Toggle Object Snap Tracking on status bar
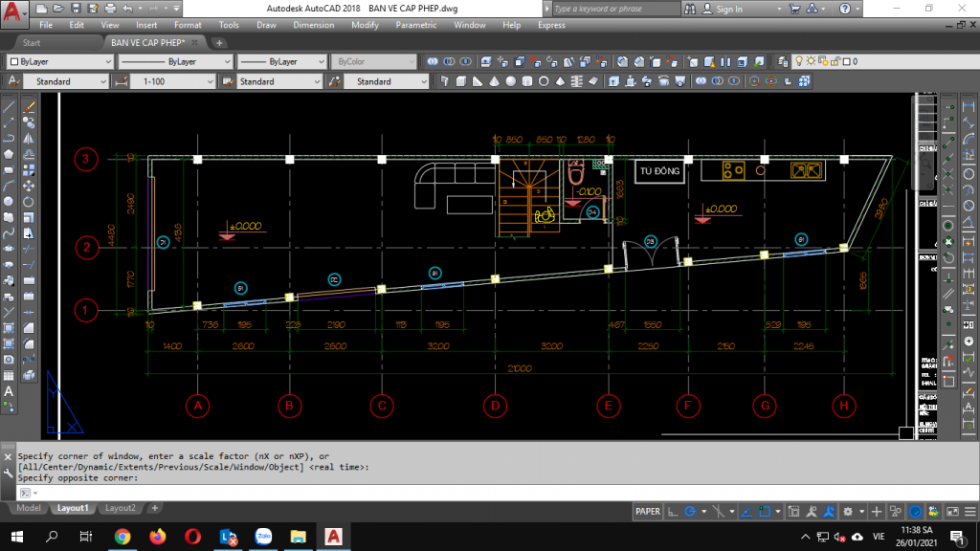The width and height of the screenshot is (980, 551). coord(746,512)
